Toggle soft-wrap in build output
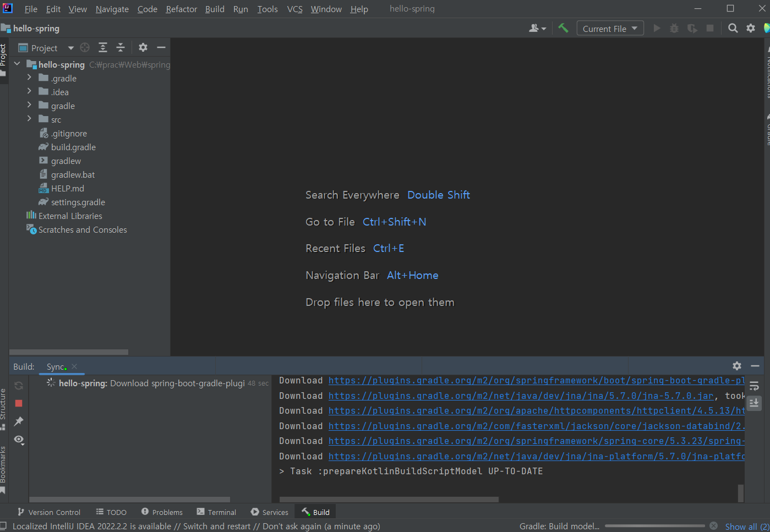This screenshot has height=532, width=770. [754, 386]
